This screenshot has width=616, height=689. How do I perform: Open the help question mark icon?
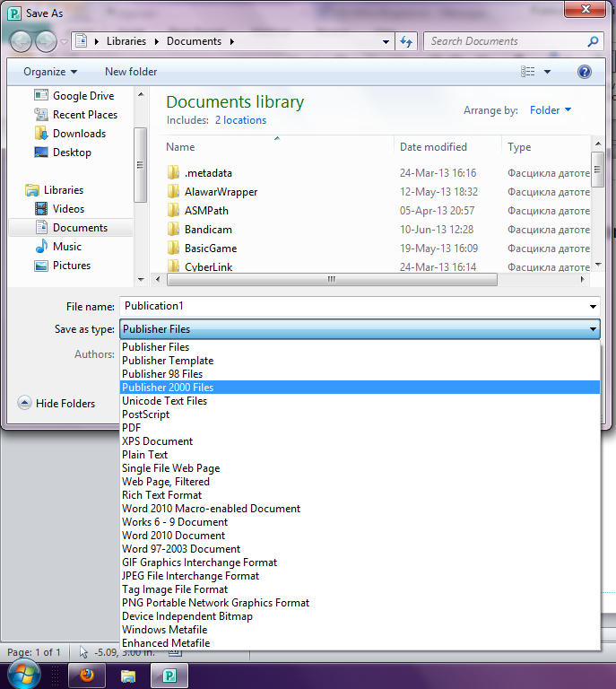pyautogui.click(x=584, y=72)
